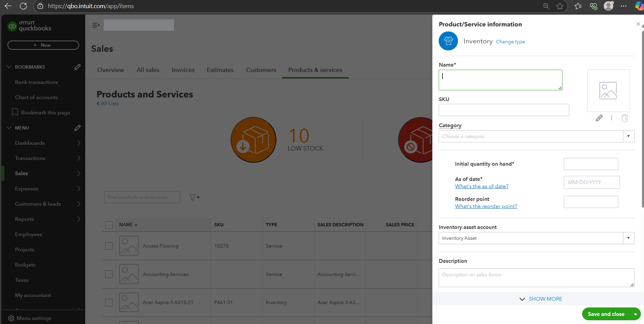Click the Accounting Services image placeholder

click(129, 274)
